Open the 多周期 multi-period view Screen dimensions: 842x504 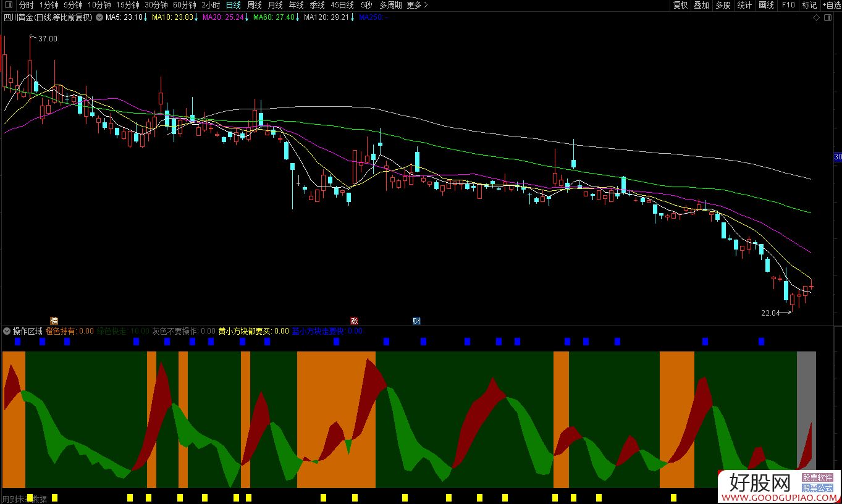(390, 5)
